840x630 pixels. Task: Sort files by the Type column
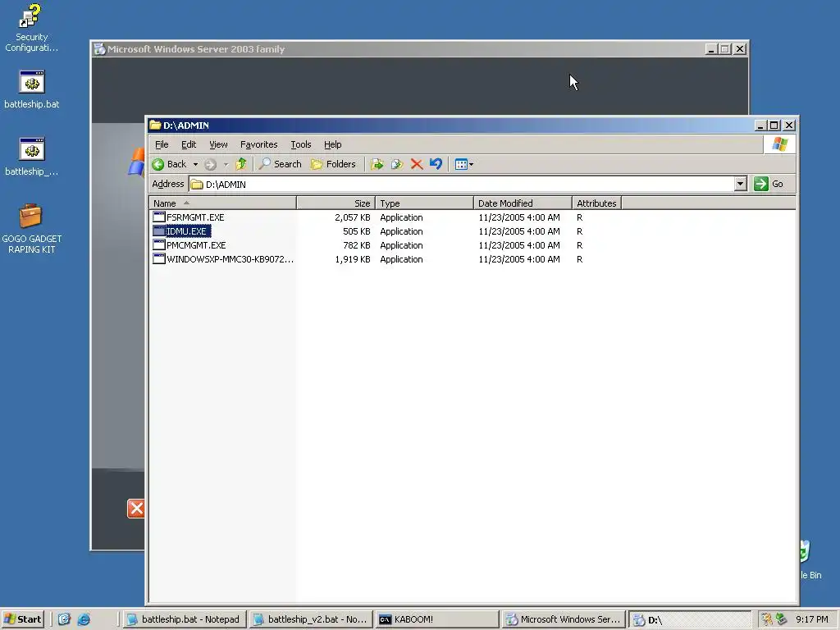424,203
